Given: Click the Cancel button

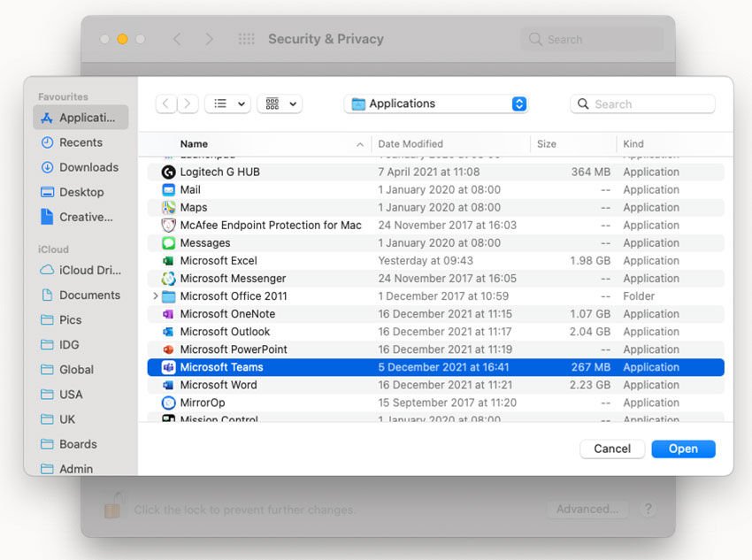Looking at the screenshot, I should [612, 449].
